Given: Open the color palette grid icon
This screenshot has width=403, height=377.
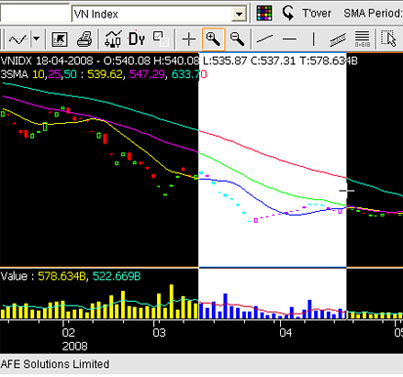Looking at the screenshot, I should [264, 13].
